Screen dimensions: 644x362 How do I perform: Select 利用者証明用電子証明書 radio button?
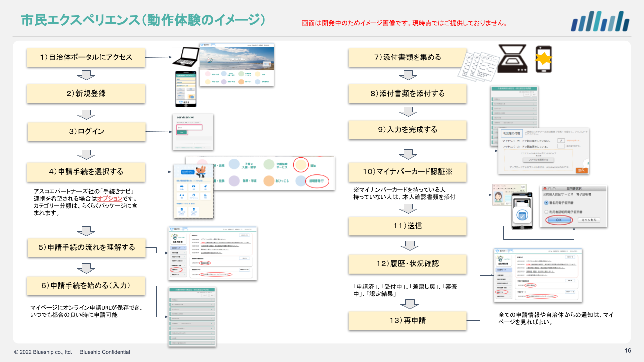[x=546, y=212]
